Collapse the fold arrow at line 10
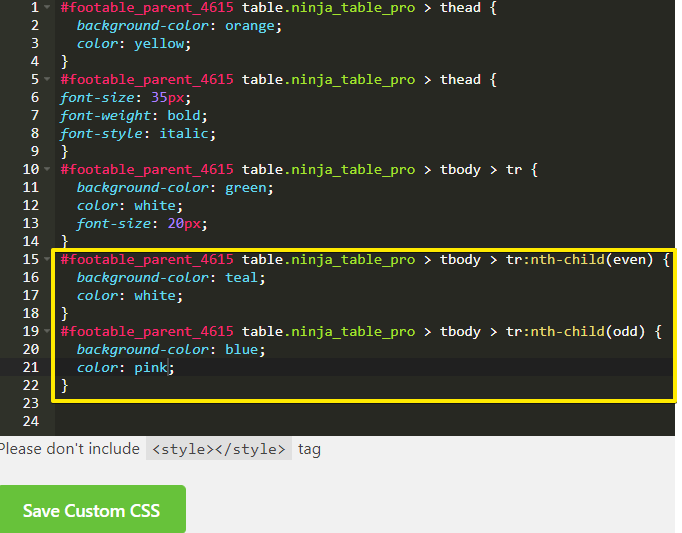Viewport: 682px width, 533px height. pyautogui.click(x=47, y=169)
